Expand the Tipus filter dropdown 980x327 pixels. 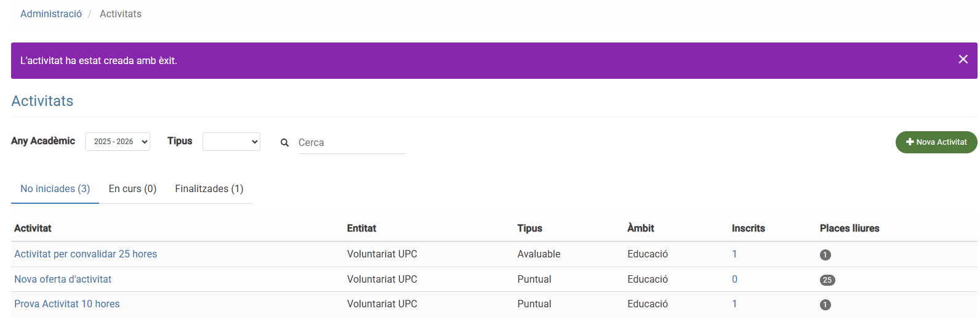(231, 142)
